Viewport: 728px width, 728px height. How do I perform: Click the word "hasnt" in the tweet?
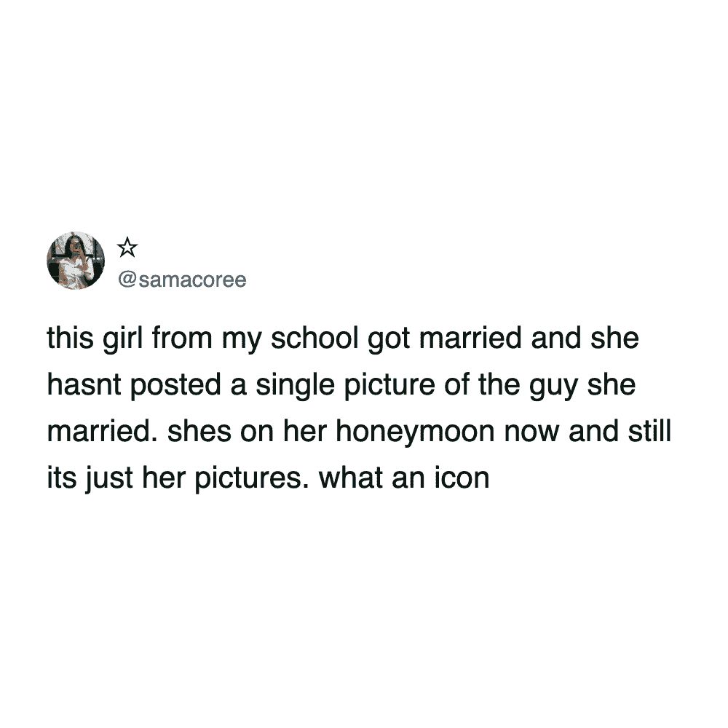83,384
